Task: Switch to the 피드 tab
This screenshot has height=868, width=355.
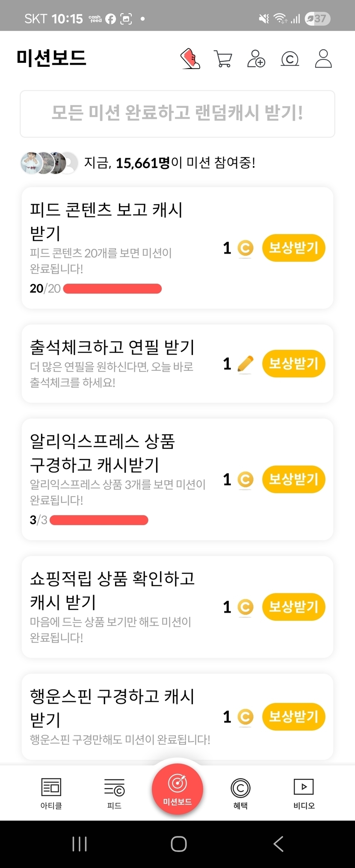Action: (114, 793)
